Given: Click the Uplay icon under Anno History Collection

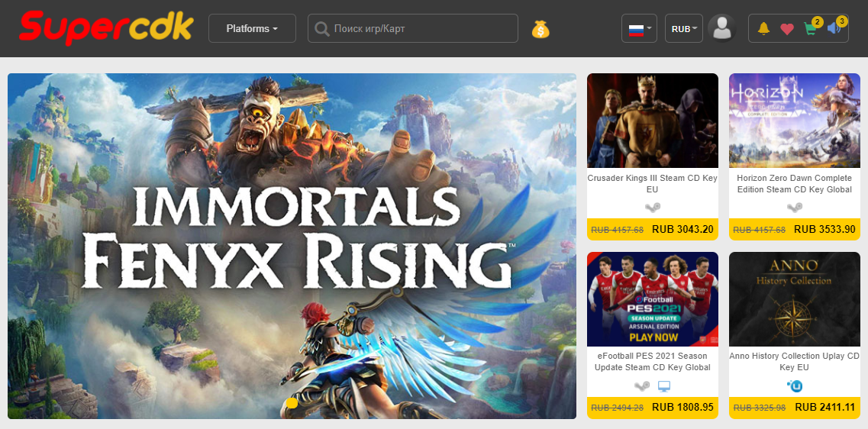Looking at the screenshot, I should tap(795, 385).
